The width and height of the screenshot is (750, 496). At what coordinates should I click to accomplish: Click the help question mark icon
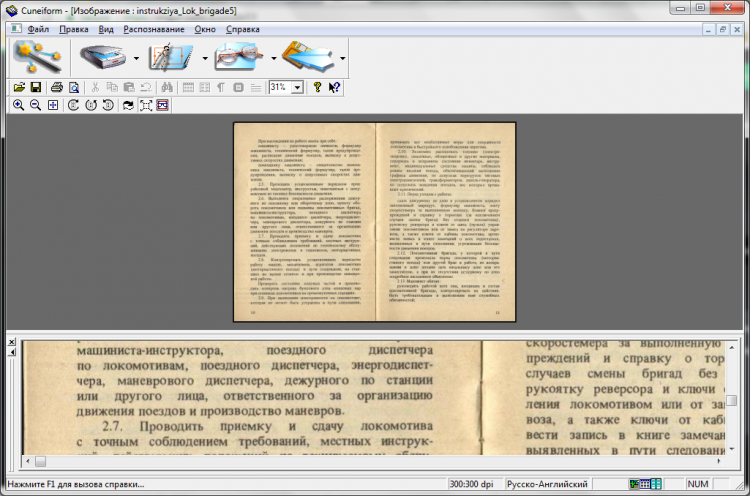pyautogui.click(x=318, y=88)
